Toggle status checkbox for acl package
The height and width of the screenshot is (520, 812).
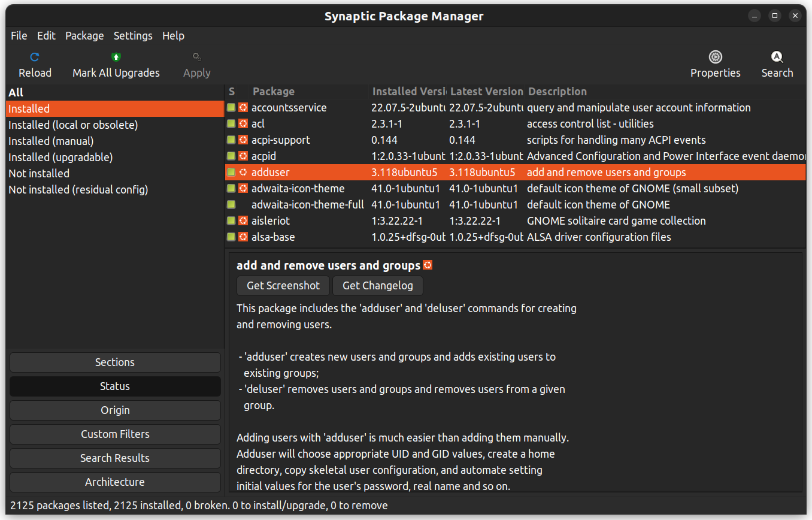pos(231,124)
